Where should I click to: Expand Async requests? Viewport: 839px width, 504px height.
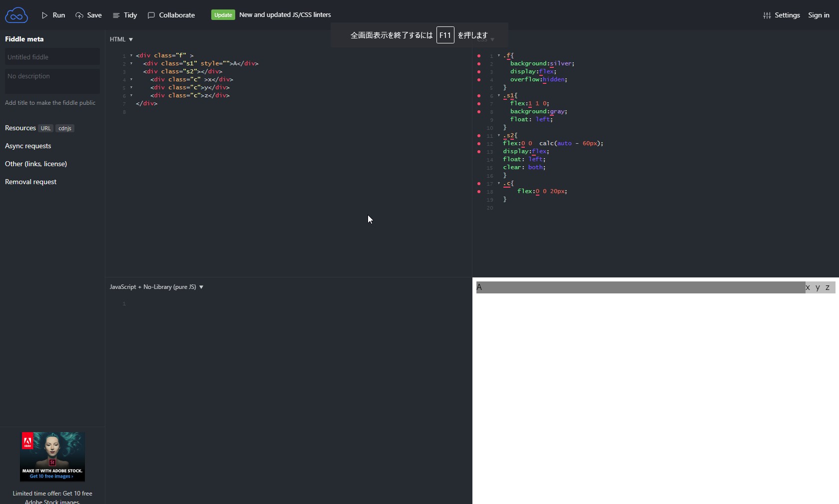28,146
